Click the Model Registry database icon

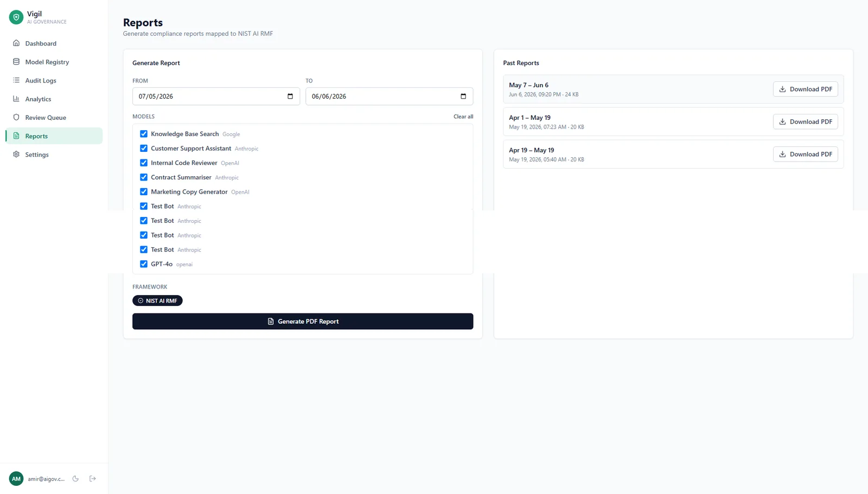(x=16, y=62)
